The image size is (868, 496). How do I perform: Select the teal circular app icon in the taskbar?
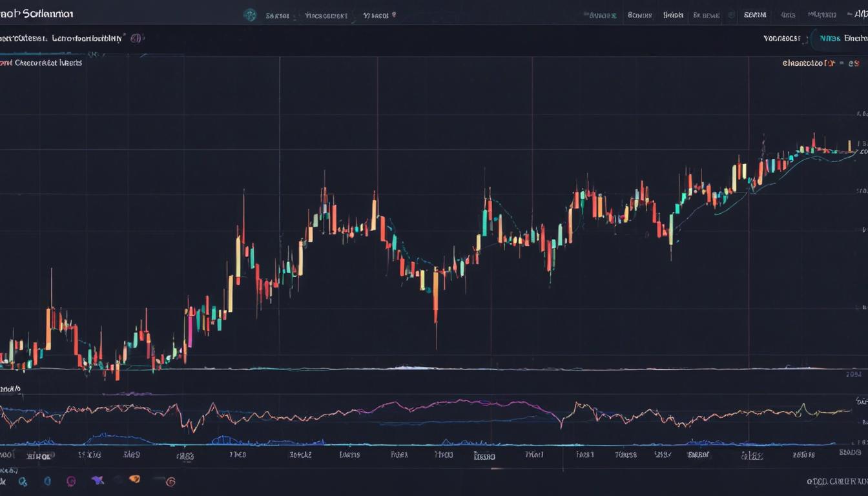click(21, 481)
